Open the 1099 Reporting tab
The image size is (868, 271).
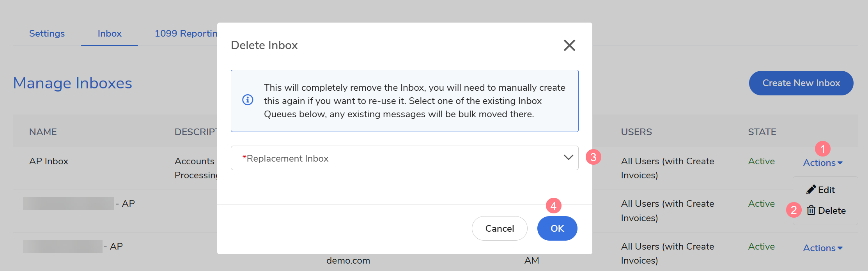click(186, 33)
